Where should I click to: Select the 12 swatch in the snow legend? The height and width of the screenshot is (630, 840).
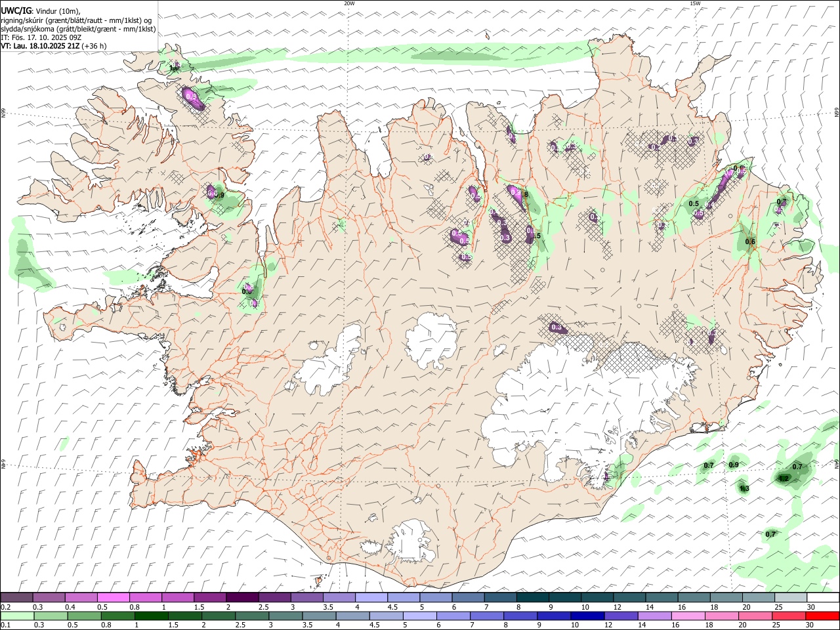(x=629, y=598)
